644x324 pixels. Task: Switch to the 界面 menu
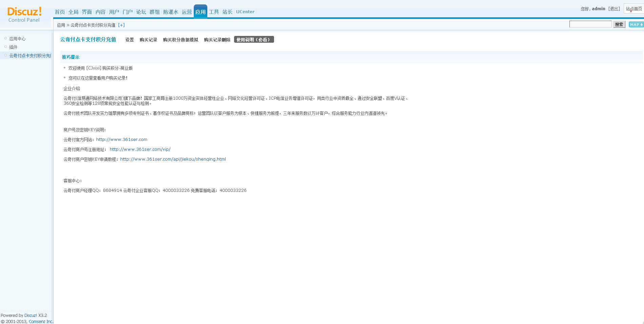[x=87, y=12]
